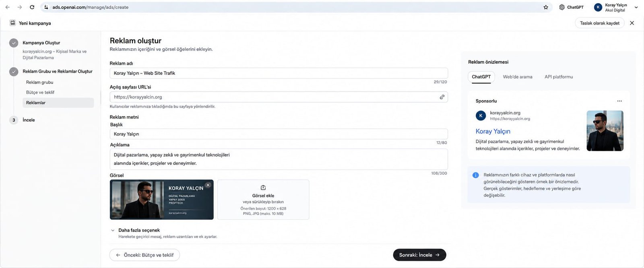The image size is (644, 268).
Task: Click the K avatar in ad preview
Action: 481,115
